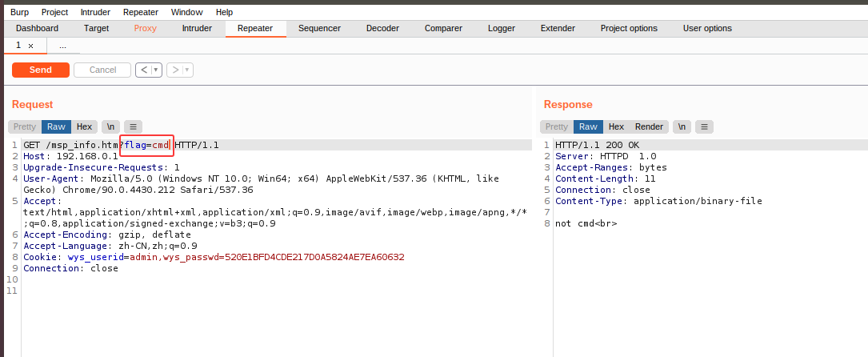
Task: Select Repeater request tab 1
Action: pos(19,46)
